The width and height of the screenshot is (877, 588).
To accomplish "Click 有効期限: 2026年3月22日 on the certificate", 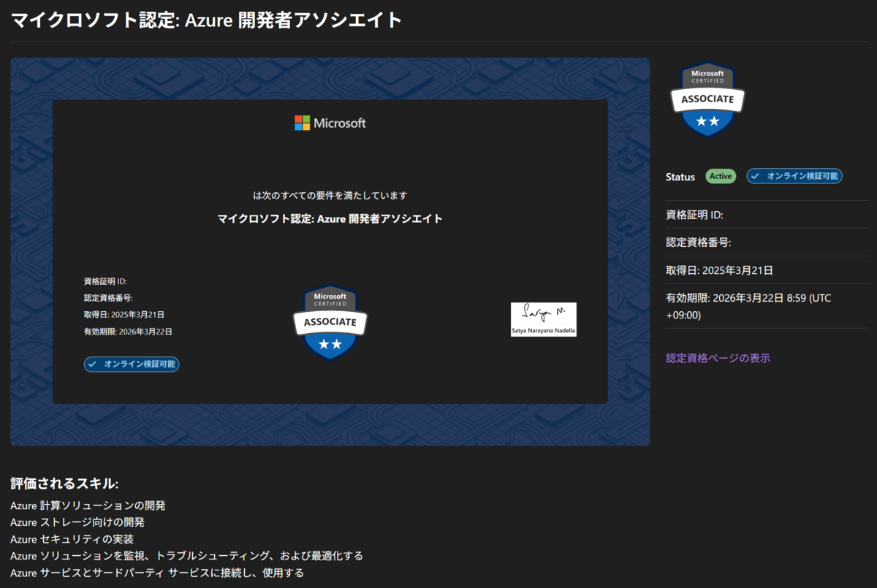I will pyautogui.click(x=128, y=332).
